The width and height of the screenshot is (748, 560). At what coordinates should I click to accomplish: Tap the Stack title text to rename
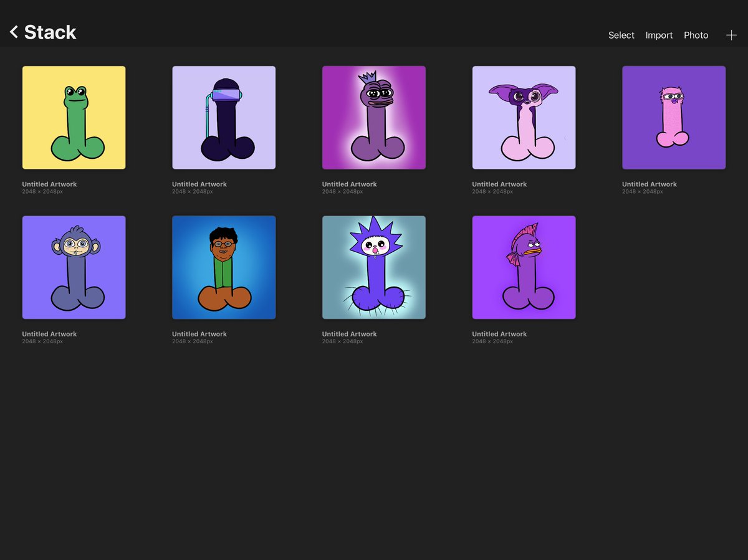(x=50, y=32)
